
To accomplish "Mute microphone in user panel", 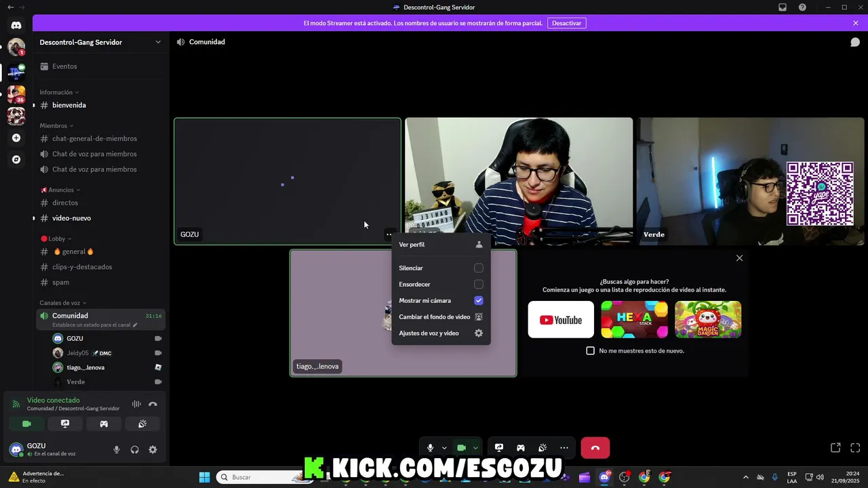I will (x=117, y=449).
